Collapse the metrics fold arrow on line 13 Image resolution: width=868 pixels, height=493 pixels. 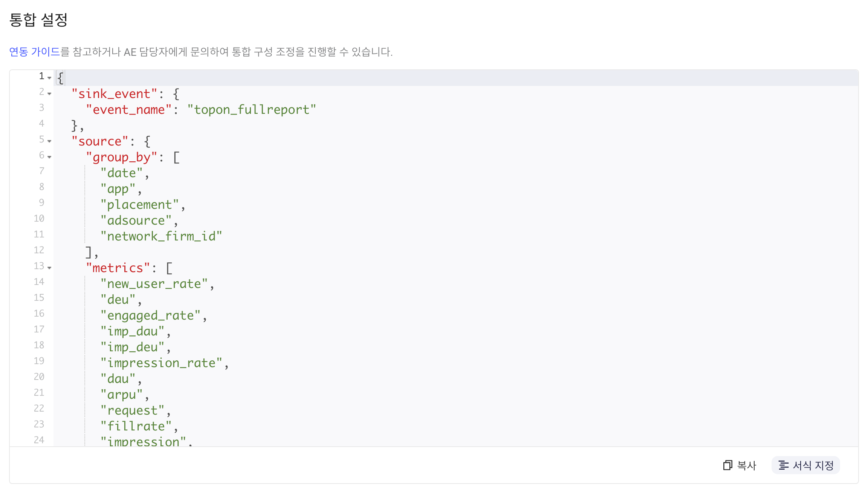click(49, 268)
